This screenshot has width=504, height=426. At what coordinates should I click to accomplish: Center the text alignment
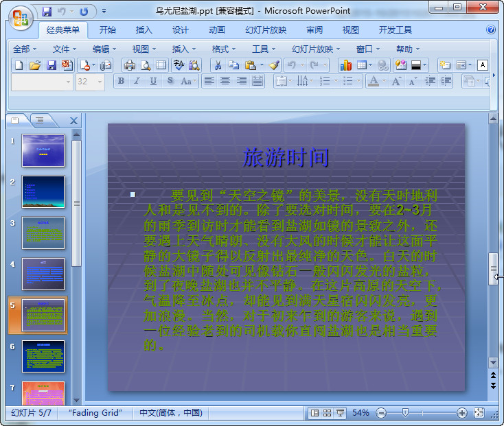(x=225, y=81)
